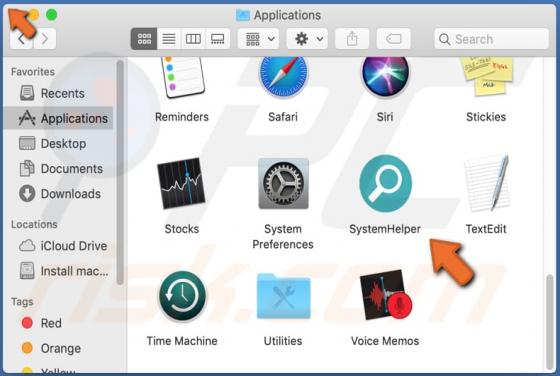Open the group-by arrangement dropdown
The height and width of the screenshot is (376, 560).
tap(259, 39)
